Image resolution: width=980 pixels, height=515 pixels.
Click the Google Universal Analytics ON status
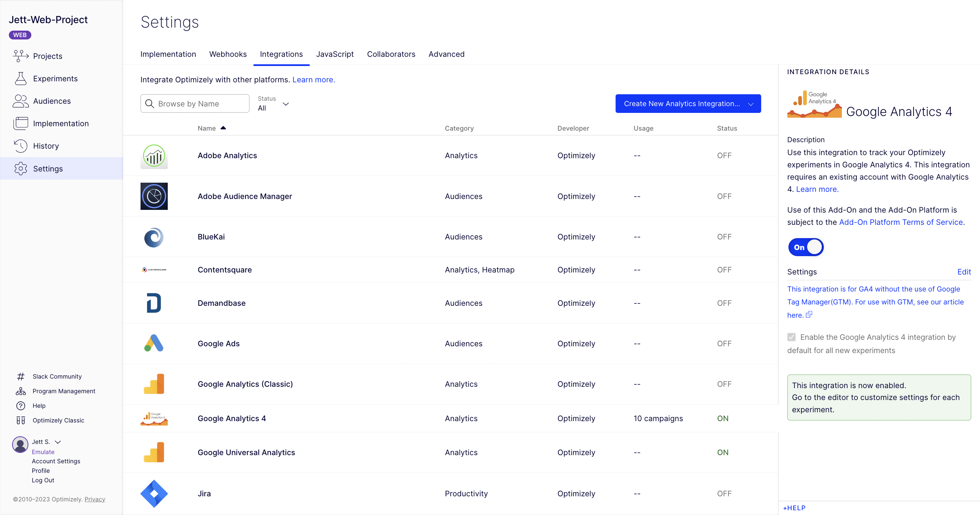(x=722, y=452)
